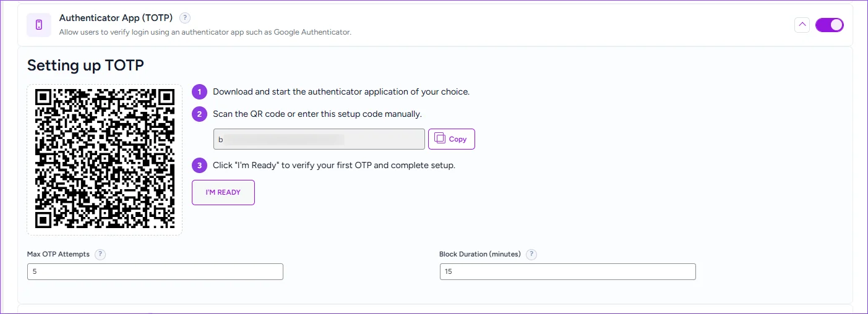Click the TOTP QR code image

point(105,159)
